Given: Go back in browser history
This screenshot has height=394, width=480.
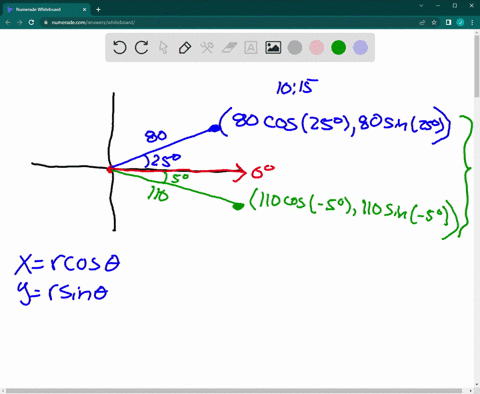Looking at the screenshot, I should point(8,22).
